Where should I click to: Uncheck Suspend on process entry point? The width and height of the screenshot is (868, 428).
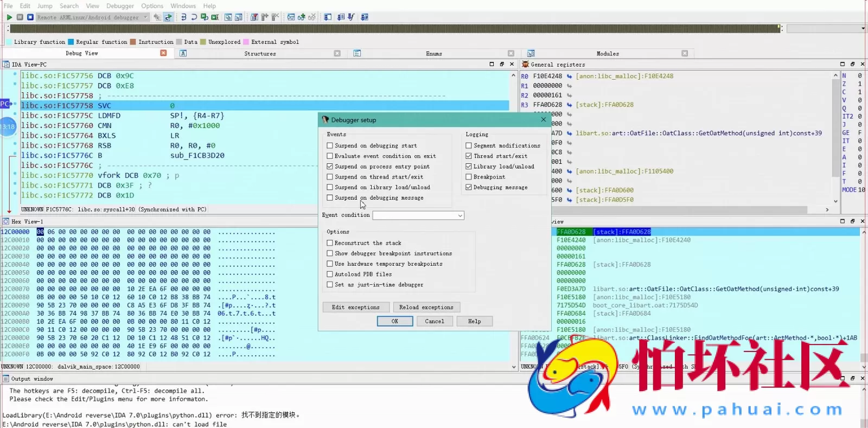click(x=330, y=167)
